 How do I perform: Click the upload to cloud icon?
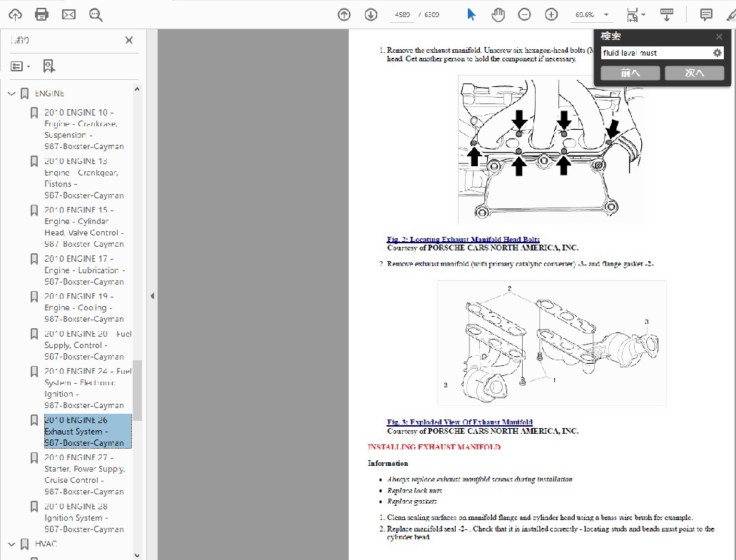click(15, 14)
